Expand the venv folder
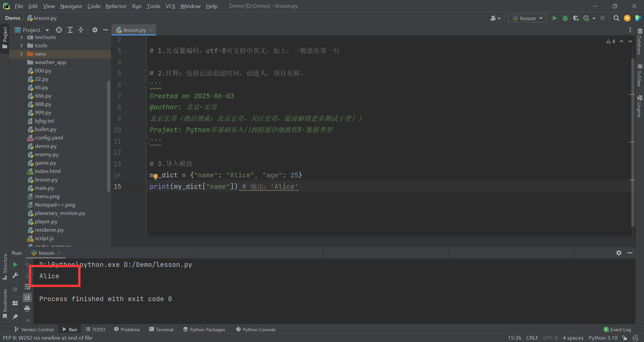This screenshot has width=644, height=342. [21, 54]
